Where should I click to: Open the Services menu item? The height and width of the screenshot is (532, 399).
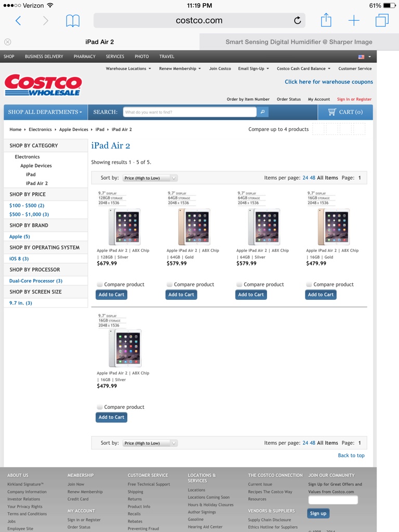click(x=115, y=56)
